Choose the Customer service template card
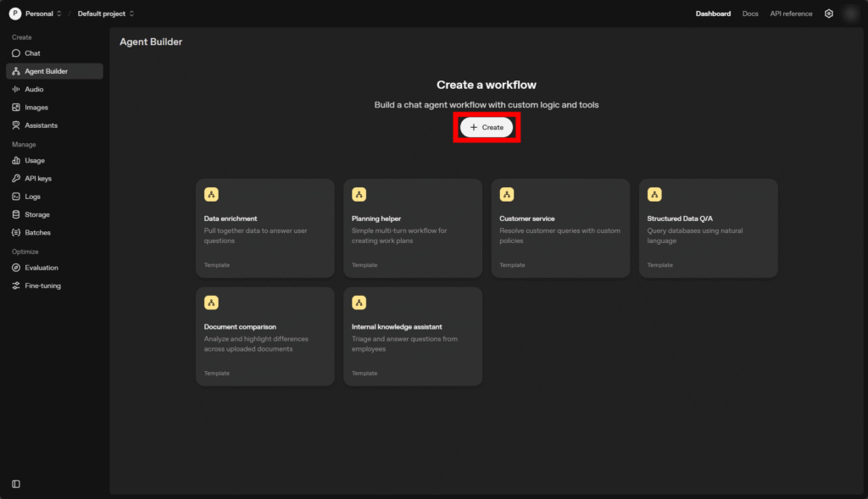The image size is (868, 499). pos(560,228)
